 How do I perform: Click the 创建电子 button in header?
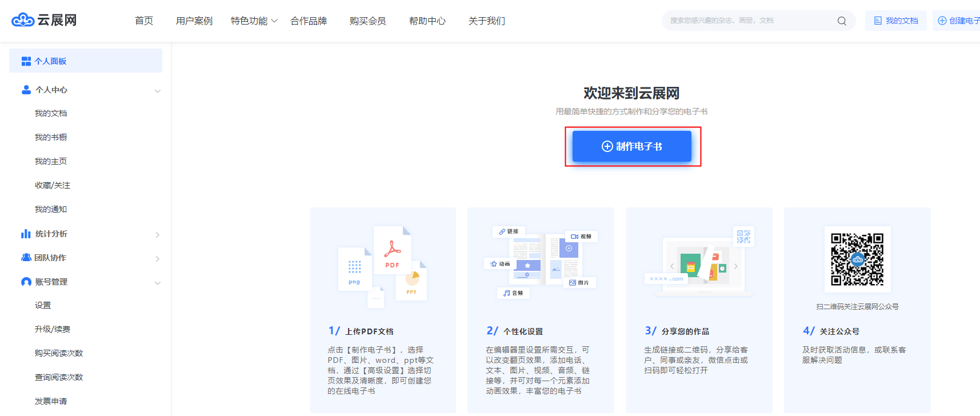point(957,21)
